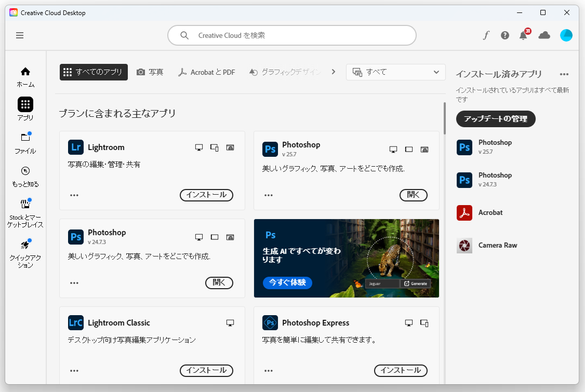Open notifications bell with 31 badge

pos(524,35)
